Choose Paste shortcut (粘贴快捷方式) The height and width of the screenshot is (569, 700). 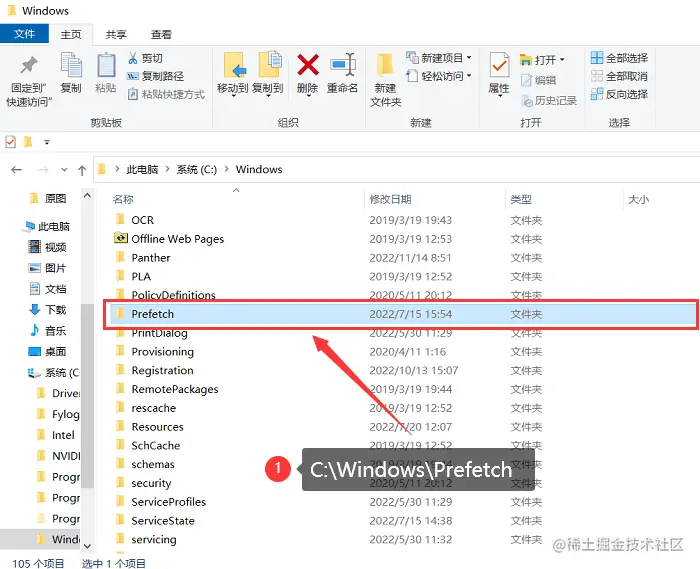point(166,94)
